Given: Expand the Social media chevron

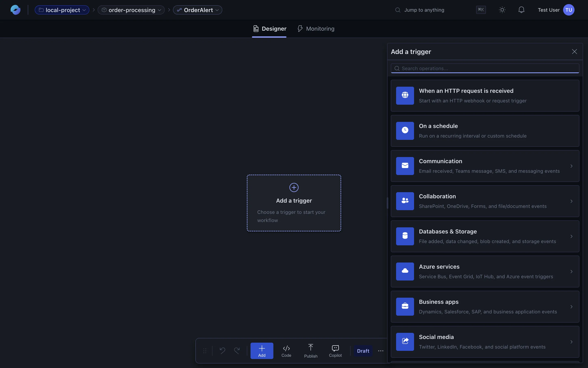Looking at the screenshot, I should pyautogui.click(x=571, y=342).
